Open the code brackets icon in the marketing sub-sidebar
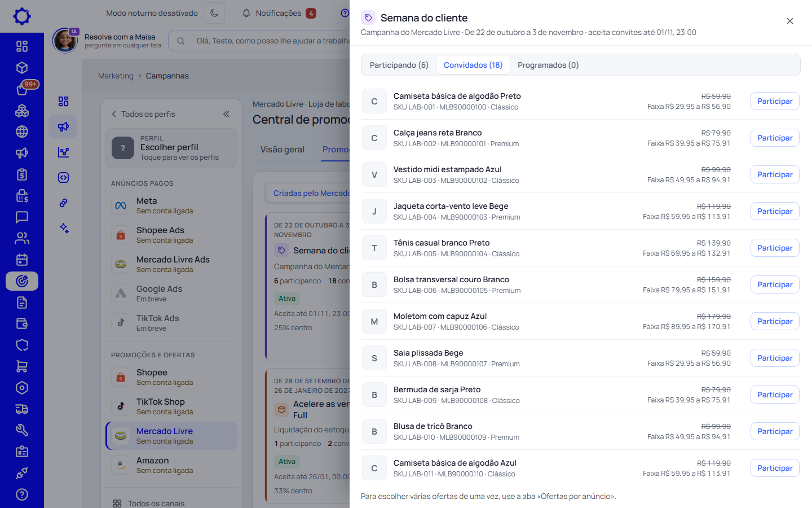Screen dimensions: 812x508 coord(63,177)
